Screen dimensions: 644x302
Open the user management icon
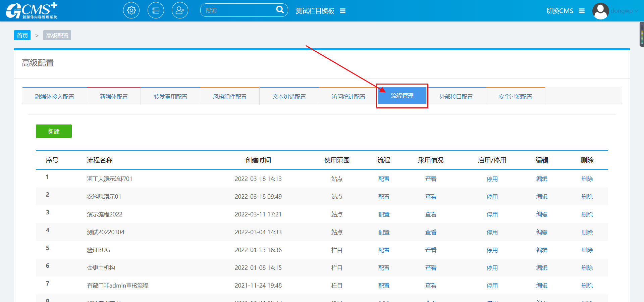coord(180,10)
